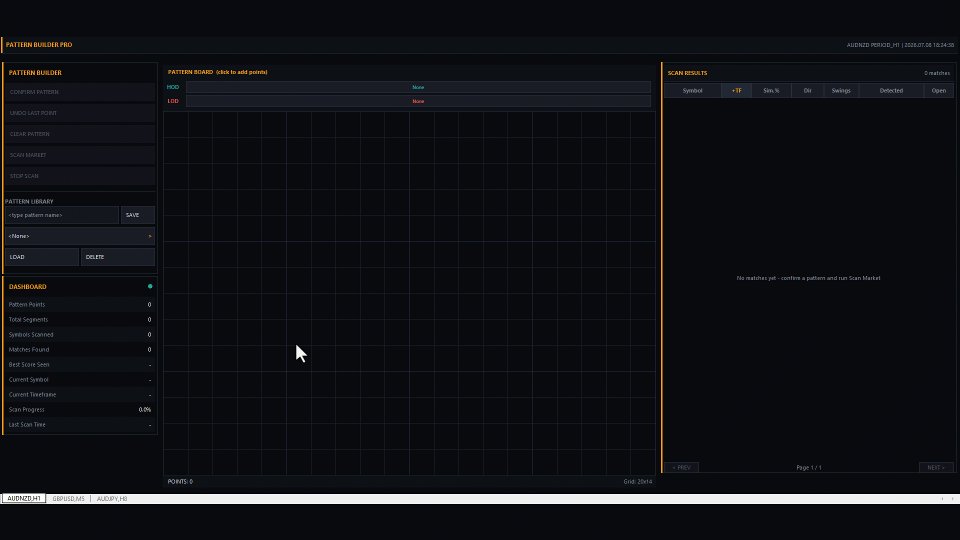Click the Current Symbol dashboard row
The width and height of the screenshot is (960, 540).
(80, 380)
